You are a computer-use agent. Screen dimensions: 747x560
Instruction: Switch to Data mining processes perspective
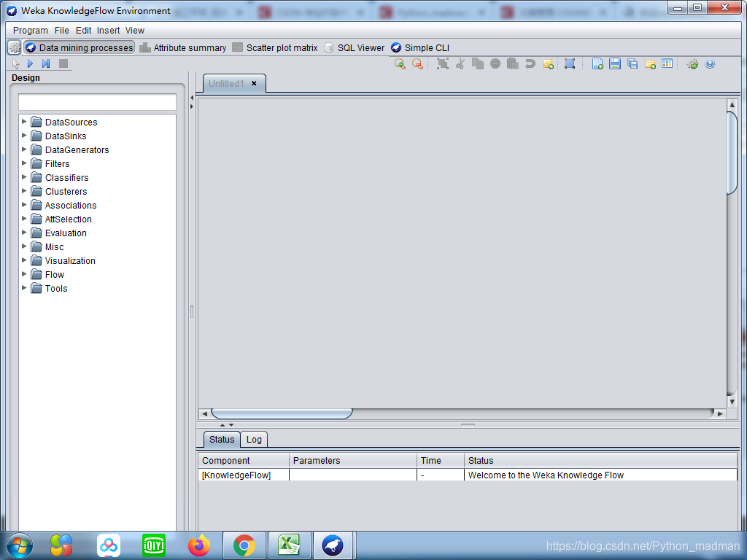tap(79, 47)
